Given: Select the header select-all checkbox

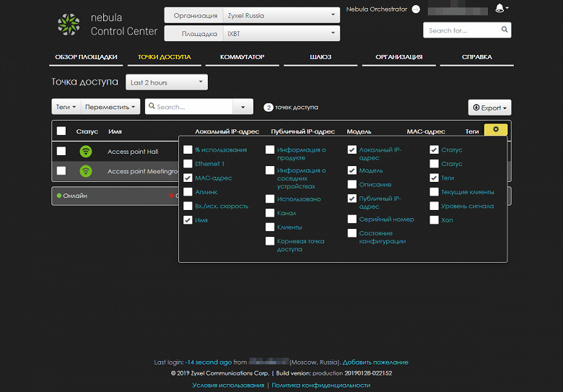Looking at the screenshot, I should pos(61,131).
